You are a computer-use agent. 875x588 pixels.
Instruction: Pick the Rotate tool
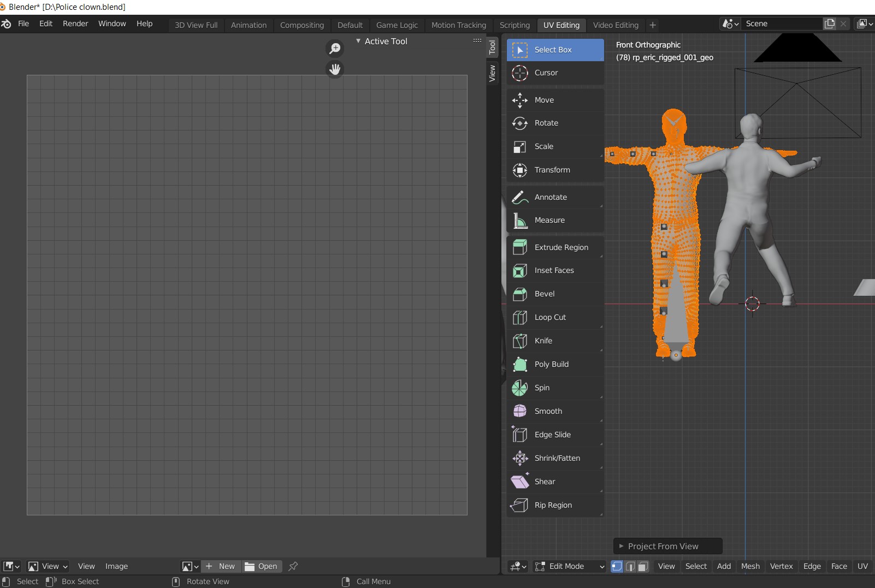555,123
